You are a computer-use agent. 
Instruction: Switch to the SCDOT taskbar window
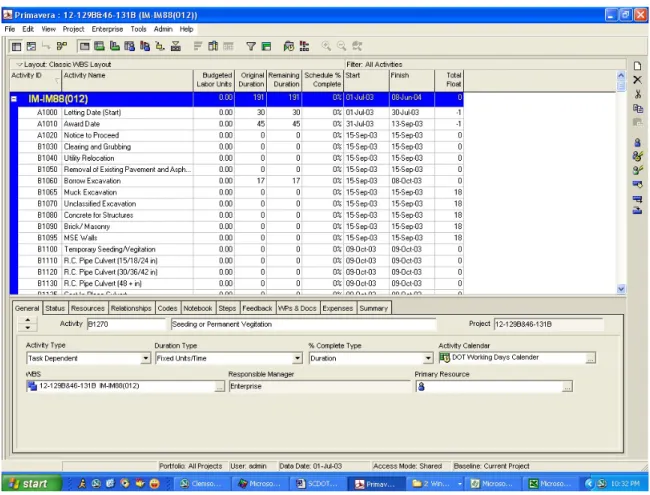pos(320,484)
